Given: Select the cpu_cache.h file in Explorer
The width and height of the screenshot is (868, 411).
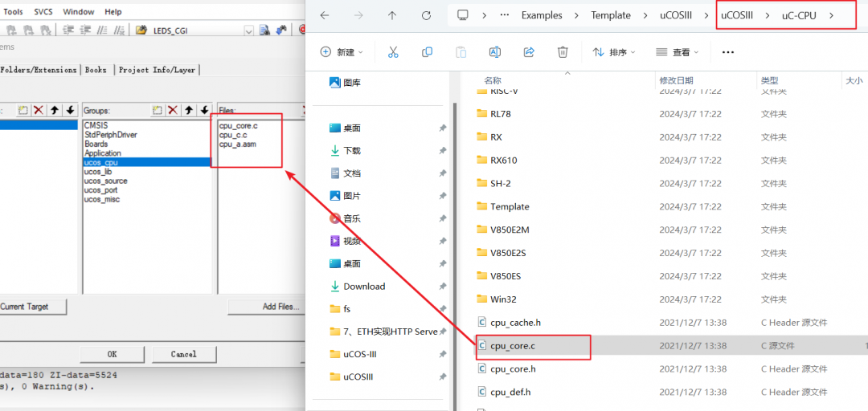Looking at the screenshot, I should (x=517, y=323).
